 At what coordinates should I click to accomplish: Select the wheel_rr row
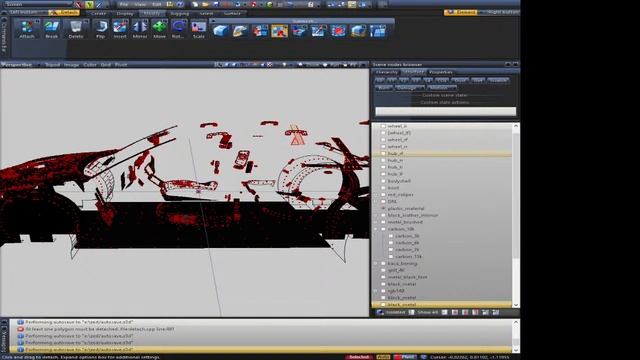[442, 147]
